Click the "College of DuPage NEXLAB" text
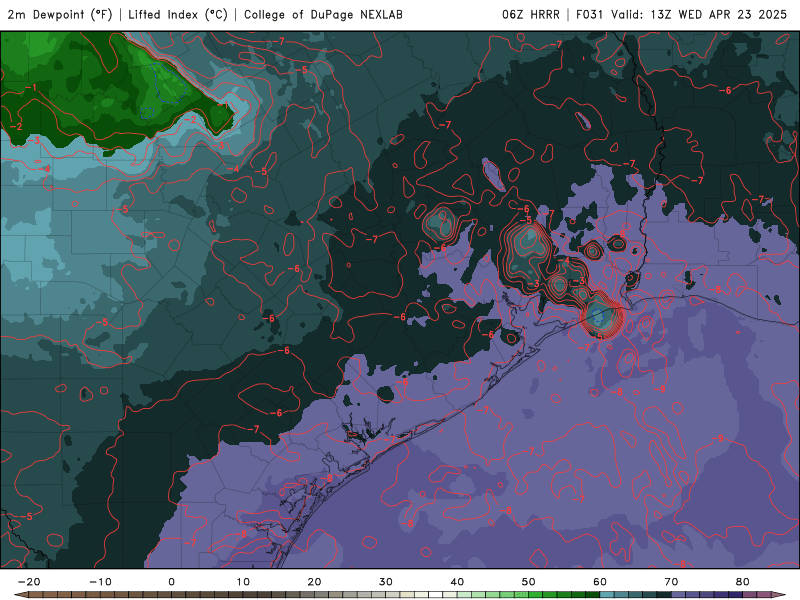The height and width of the screenshot is (600, 800). (x=323, y=15)
